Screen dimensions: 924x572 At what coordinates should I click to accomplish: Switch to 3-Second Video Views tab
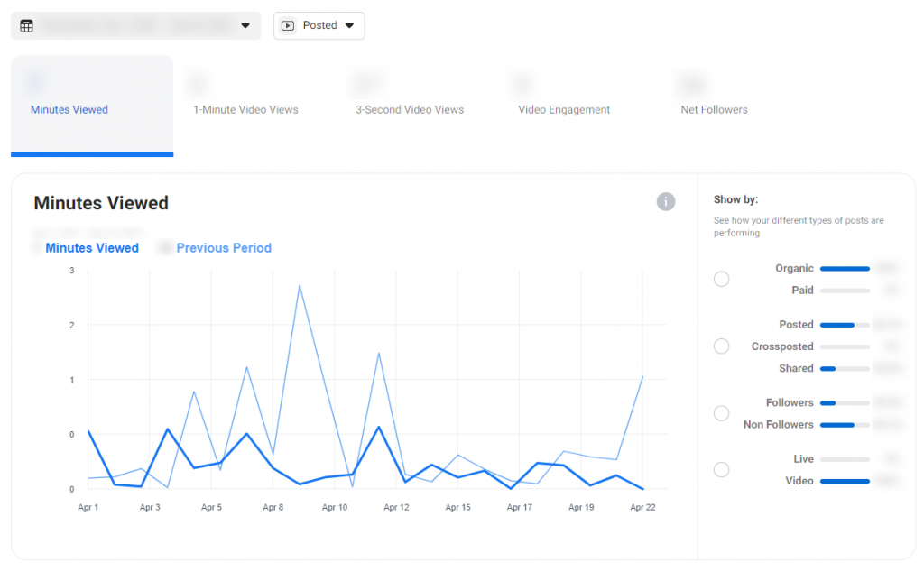click(x=410, y=109)
